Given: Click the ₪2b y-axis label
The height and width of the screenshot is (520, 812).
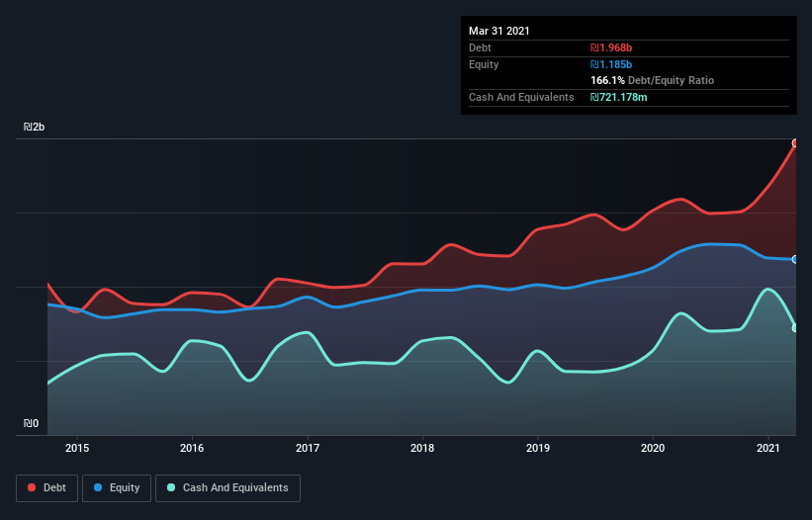Looking at the screenshot, I should [x=35, y=127].
